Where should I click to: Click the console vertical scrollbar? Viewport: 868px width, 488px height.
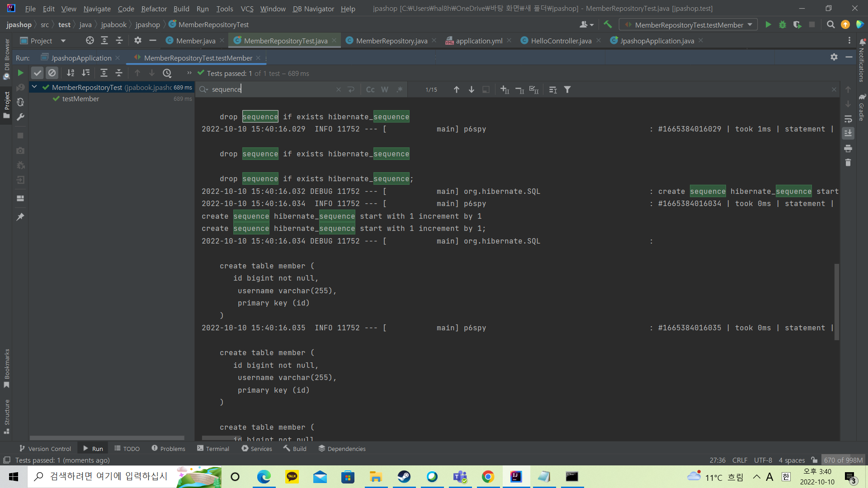click(x=837, y=302)
